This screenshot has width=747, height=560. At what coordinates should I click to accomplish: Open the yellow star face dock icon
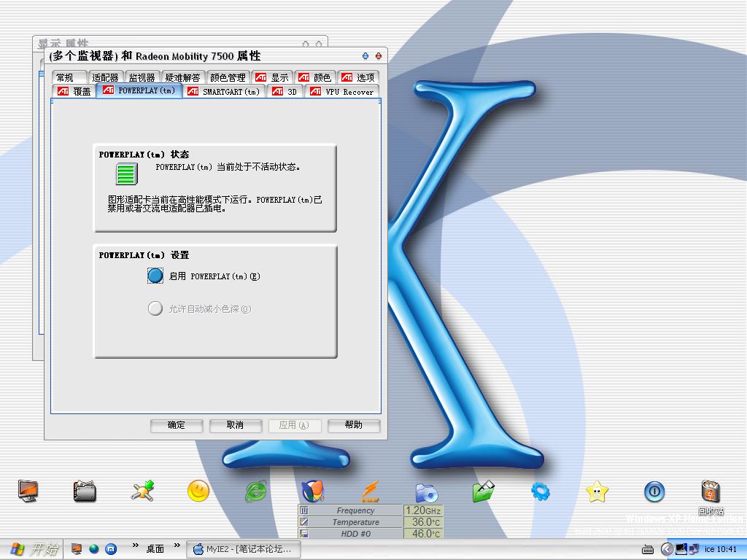point(597,491)
